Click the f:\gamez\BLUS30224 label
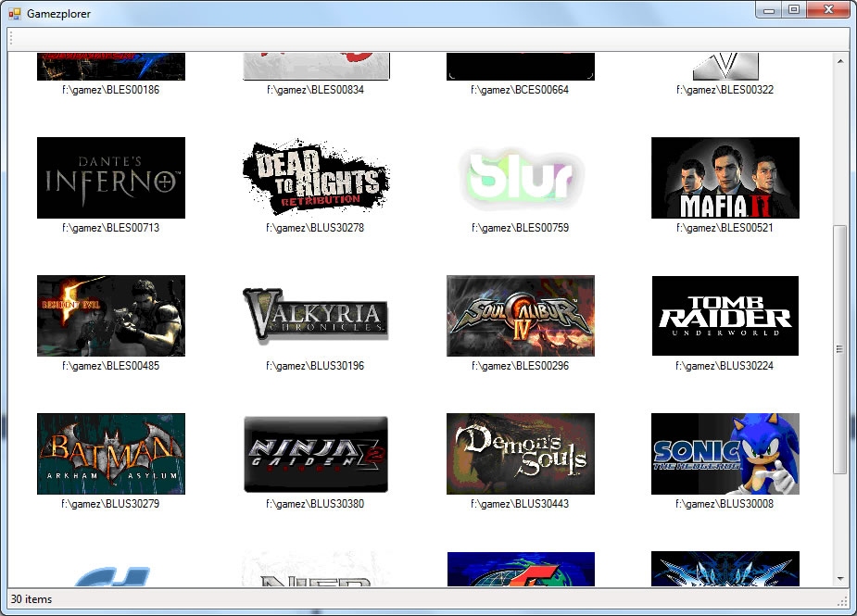 click(x=725, y=366)
